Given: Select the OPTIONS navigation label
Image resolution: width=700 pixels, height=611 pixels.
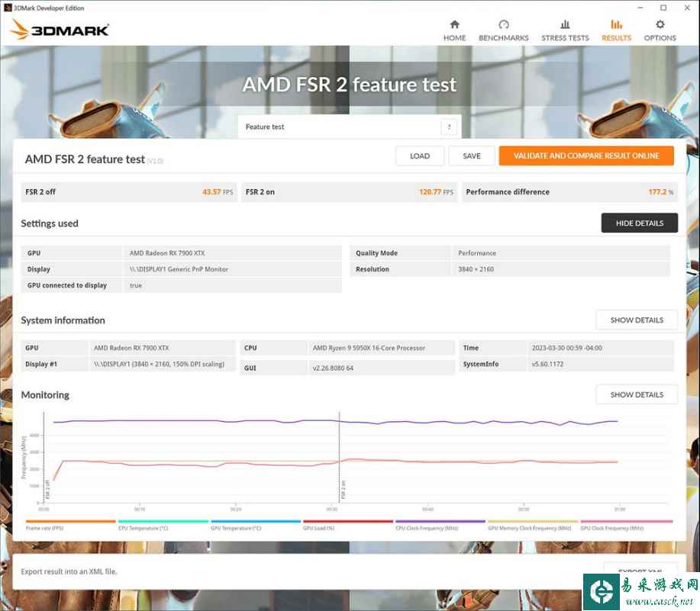Looking at the screenshot, I should tap(660, 38).
